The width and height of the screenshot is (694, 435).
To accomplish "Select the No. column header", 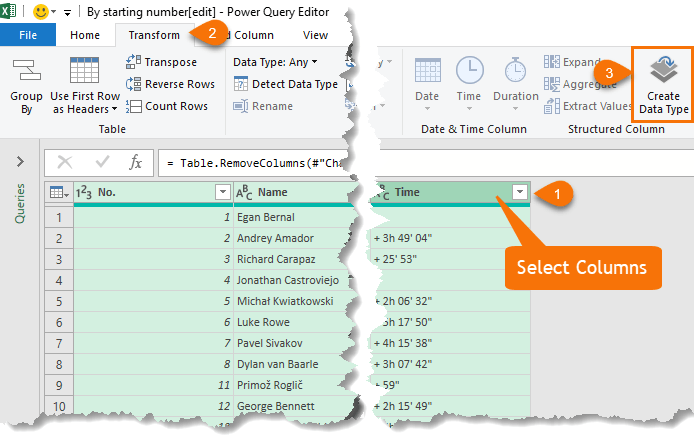I will 153,192.
